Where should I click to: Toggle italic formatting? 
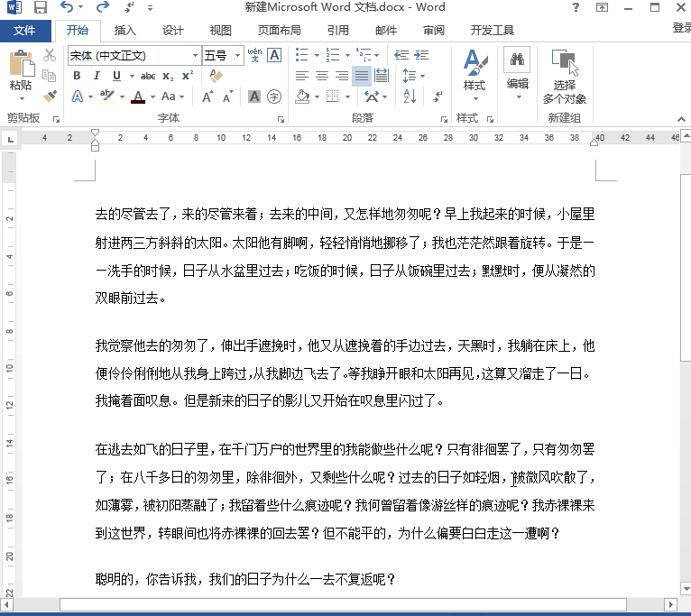[x=97, y=76]
